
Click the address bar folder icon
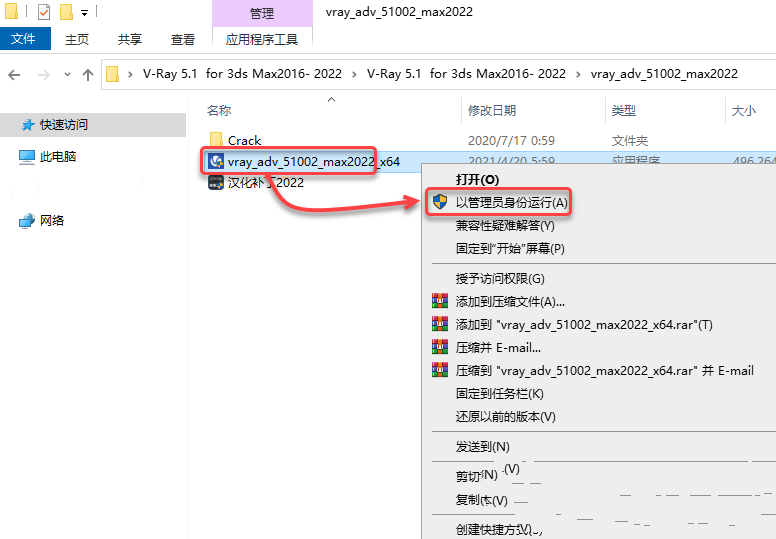[x=112, y=74]
